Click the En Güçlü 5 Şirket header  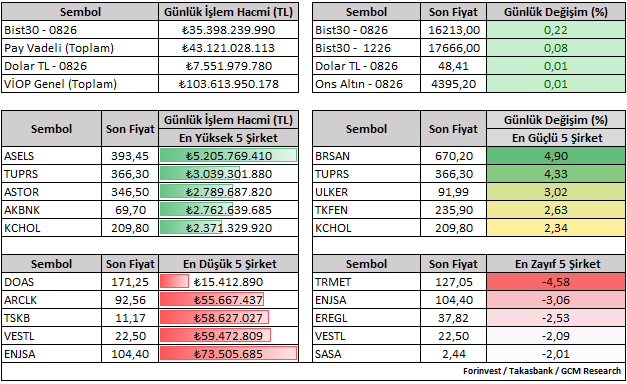(556, 138)
